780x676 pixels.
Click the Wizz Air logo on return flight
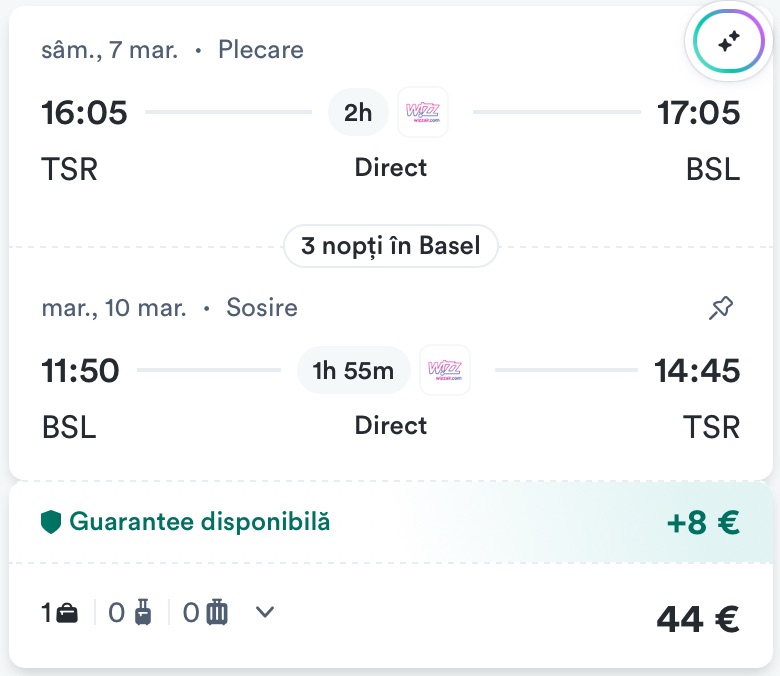tap(444, 370)
